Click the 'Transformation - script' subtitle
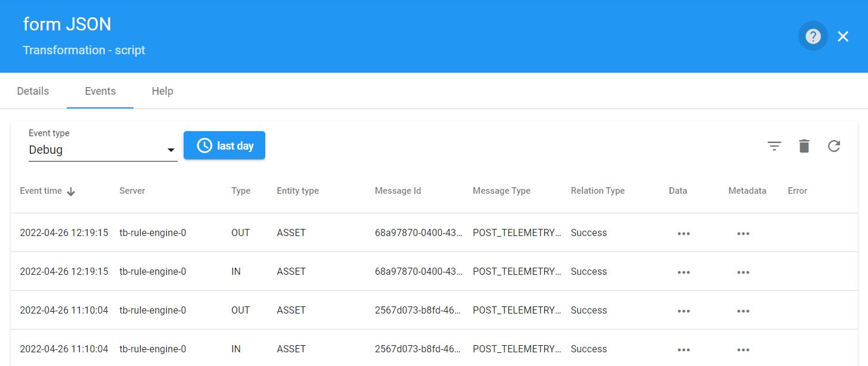 click(84, 50)
